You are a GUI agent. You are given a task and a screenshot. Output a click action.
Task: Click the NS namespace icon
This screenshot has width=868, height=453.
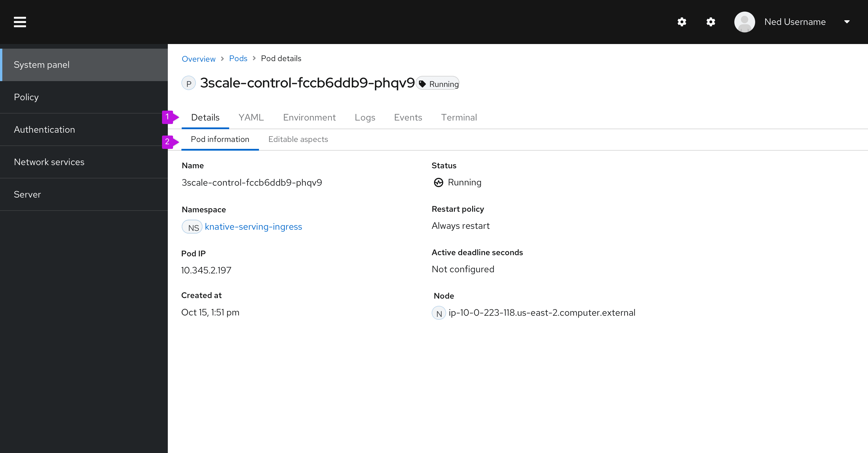192,226
